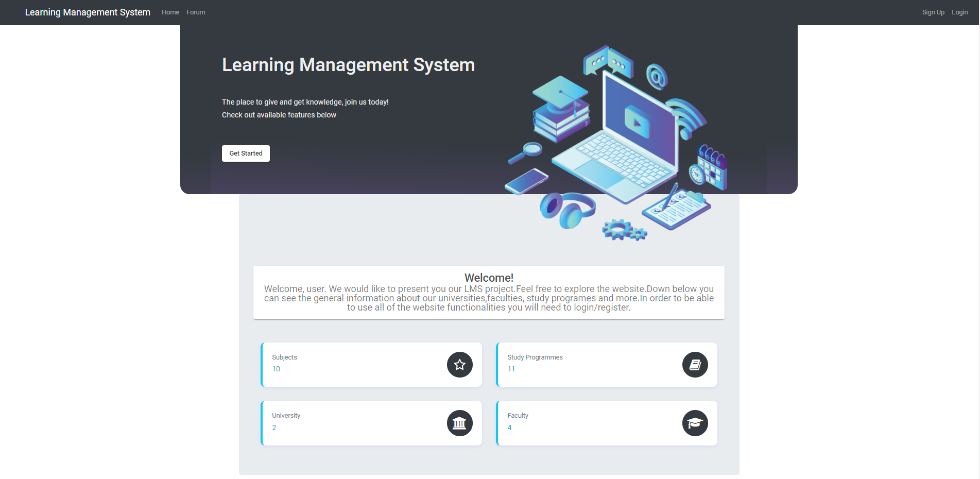Click the Sign Up link
Image resolution: width=980 pixels, height=479 pixels.
(933, 12)
